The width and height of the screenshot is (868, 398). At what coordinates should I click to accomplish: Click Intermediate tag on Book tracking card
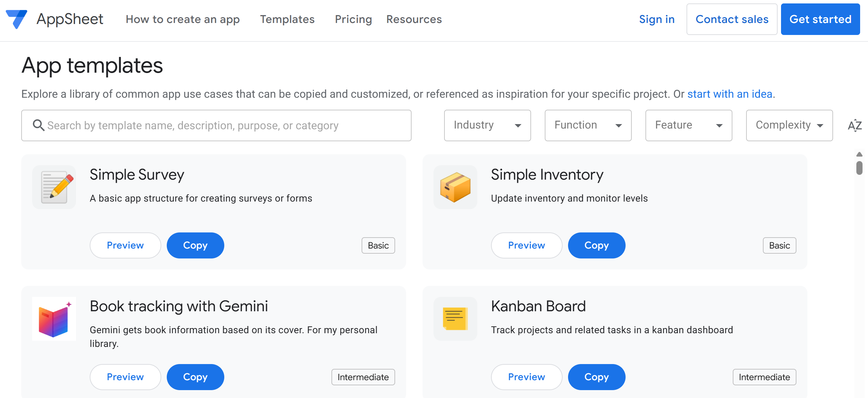[363, 377]
